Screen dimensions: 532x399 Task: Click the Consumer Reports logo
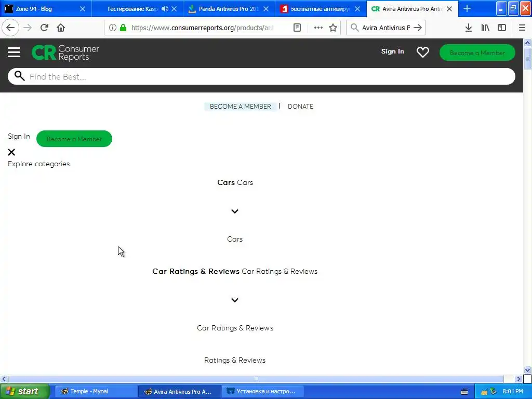click(65, 52)
